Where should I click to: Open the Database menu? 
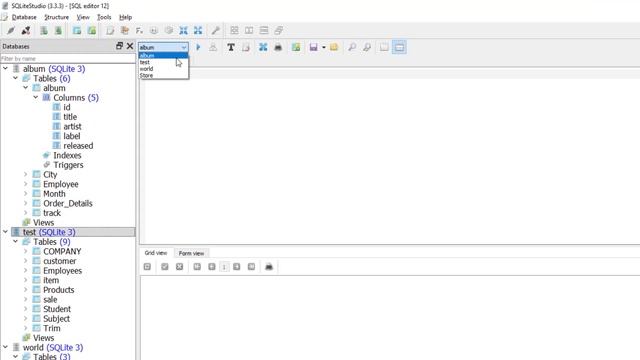(x=24, y=17)
